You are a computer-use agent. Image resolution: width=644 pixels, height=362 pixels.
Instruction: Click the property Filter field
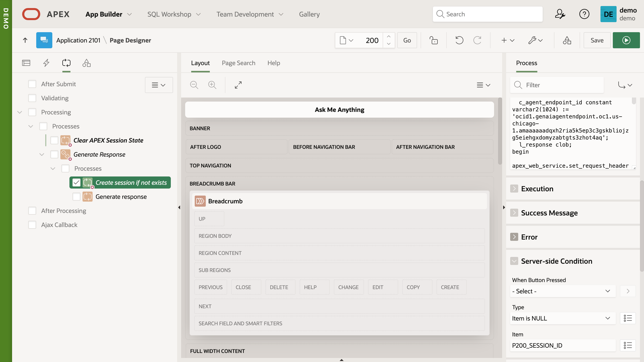coord(557,85)
